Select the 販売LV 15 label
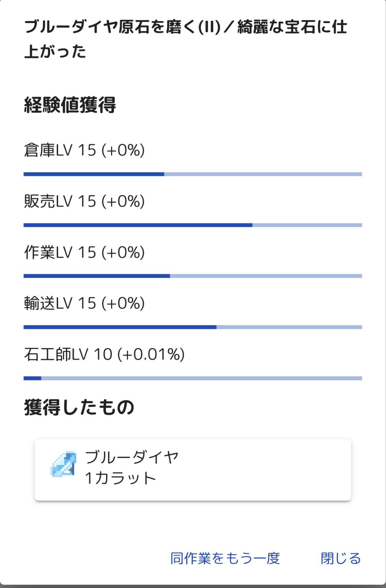386x588 pixels. click(x=60, y=201)
